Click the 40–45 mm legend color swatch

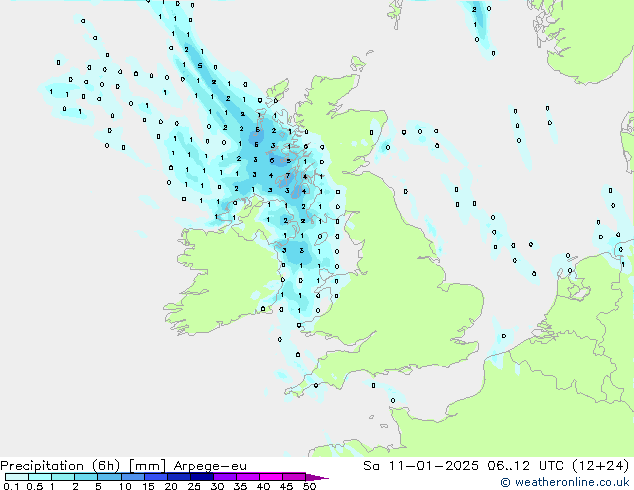click(x=271, y=477)
